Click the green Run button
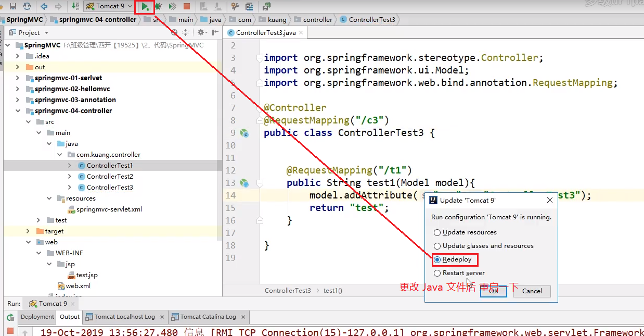Image resolution: width=644 pixels, height=336 pixels. click(x=145, y=7)
